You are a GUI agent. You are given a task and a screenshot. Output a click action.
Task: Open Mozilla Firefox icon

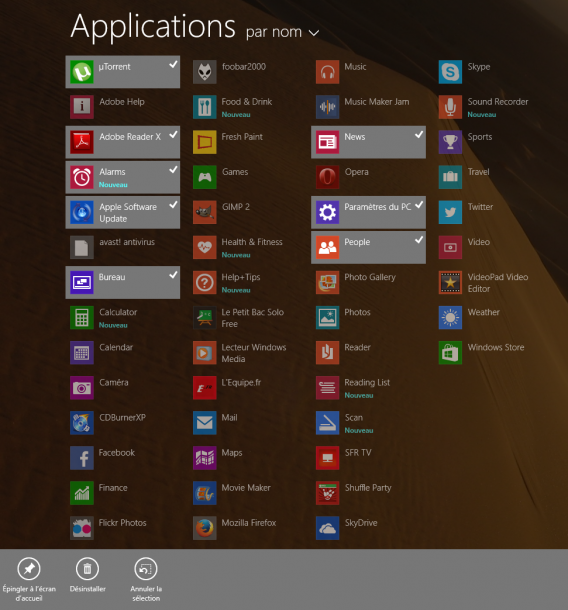205,528
